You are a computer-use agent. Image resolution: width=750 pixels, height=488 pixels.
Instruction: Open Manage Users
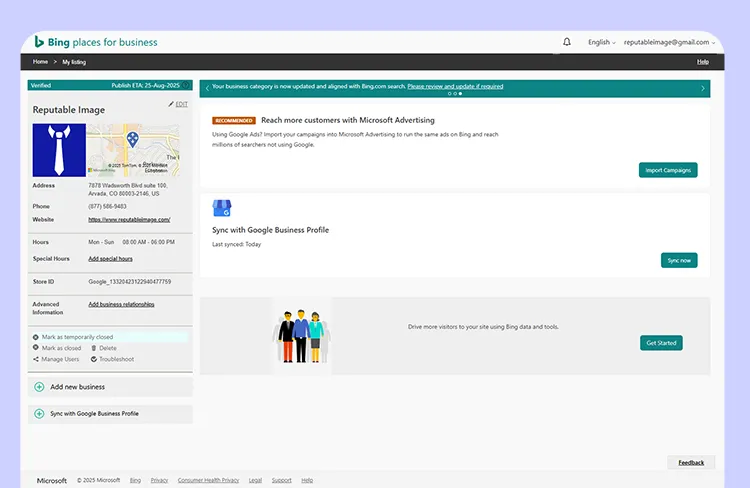pos(56,359)
